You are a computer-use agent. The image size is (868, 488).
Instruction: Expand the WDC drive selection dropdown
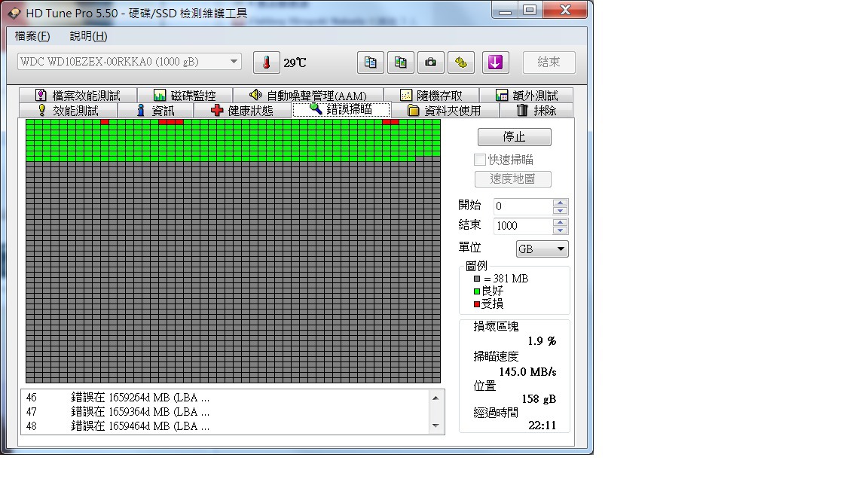234,62
